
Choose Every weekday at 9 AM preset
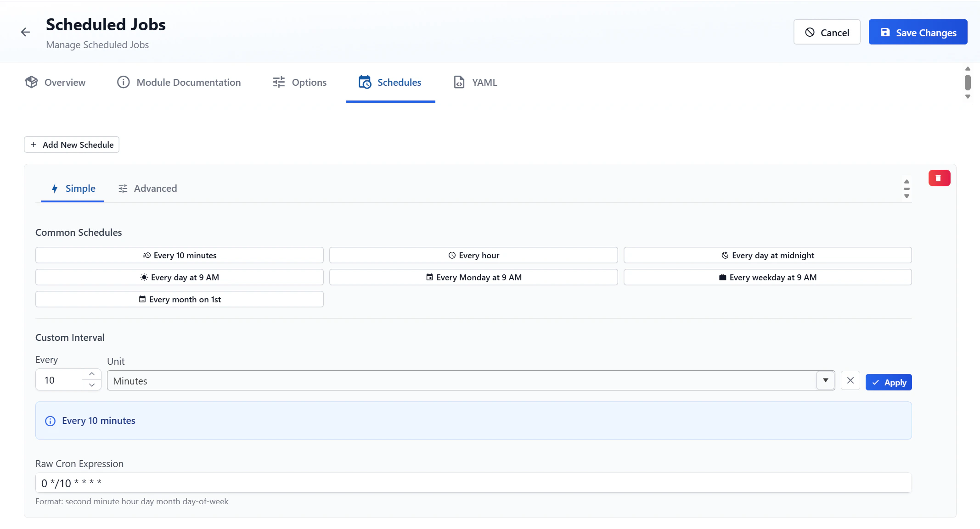pos(767,277)
